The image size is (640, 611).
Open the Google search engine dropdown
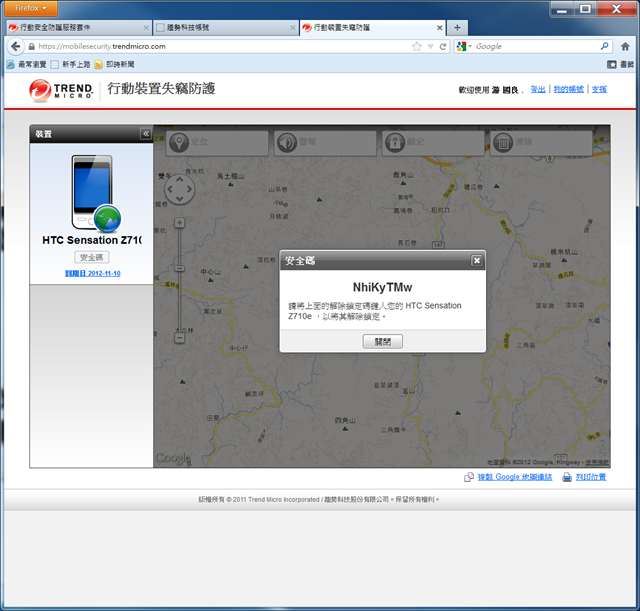tap(464, 47)
